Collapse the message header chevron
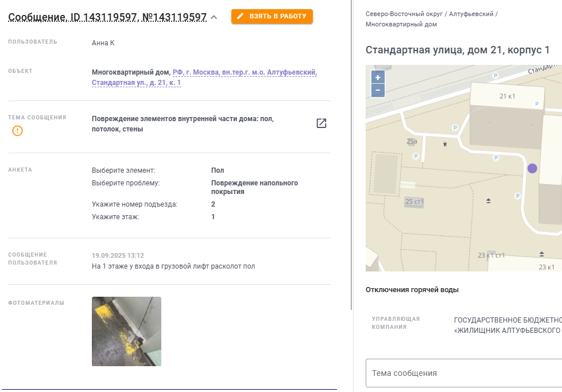The image size is (562, 392). pyautogui.click(x=214, y=17)
